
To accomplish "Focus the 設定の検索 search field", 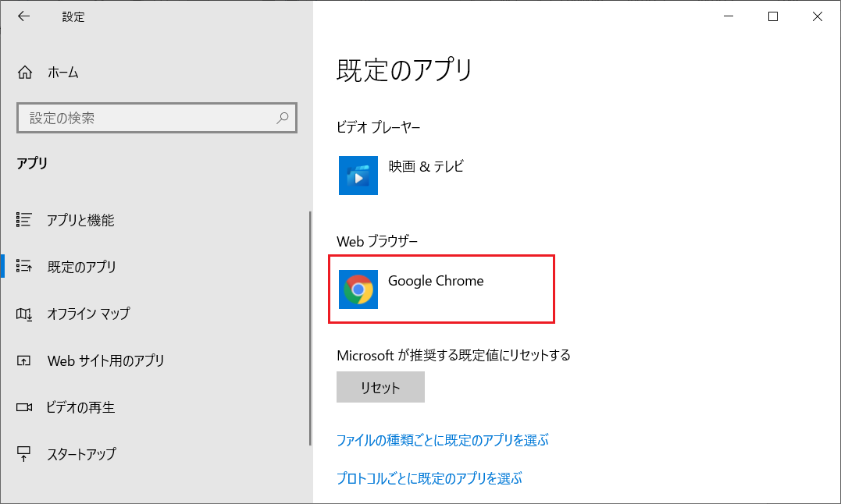I will coord(157,118).
